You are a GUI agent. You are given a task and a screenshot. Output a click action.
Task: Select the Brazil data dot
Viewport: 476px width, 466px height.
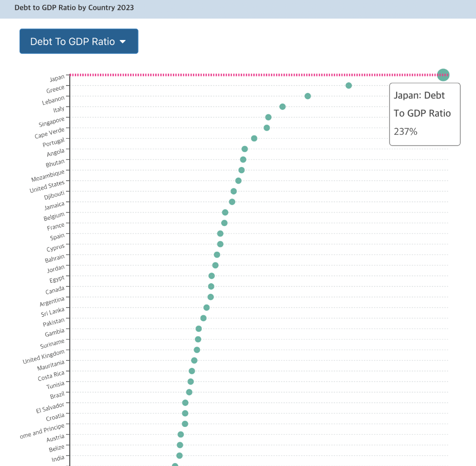tap(189, 392)
